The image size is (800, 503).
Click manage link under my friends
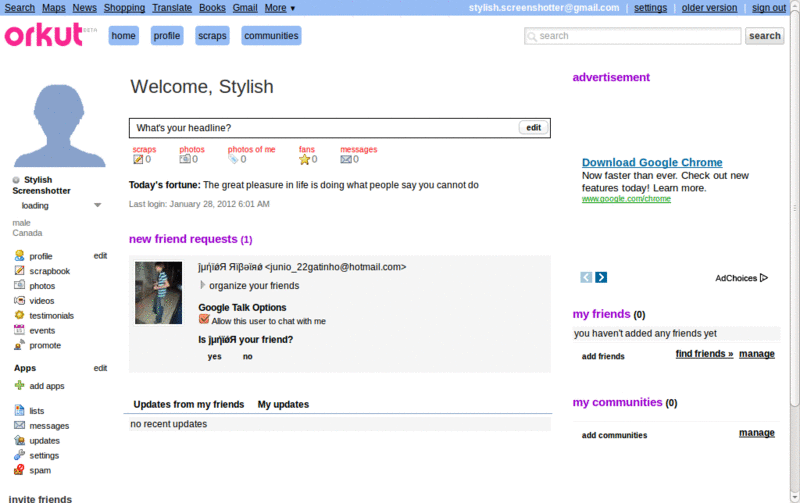tap(757, 354)
